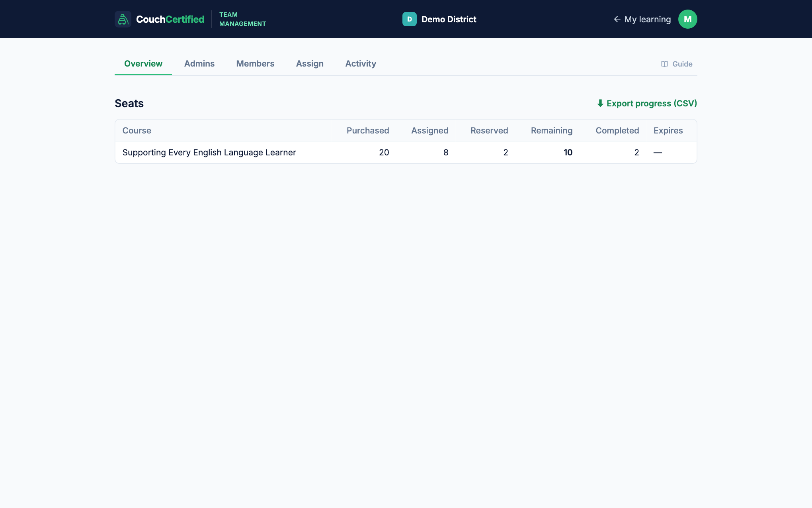Switch to the Overview tab
The image size is (812, 508).
(143, 63)
